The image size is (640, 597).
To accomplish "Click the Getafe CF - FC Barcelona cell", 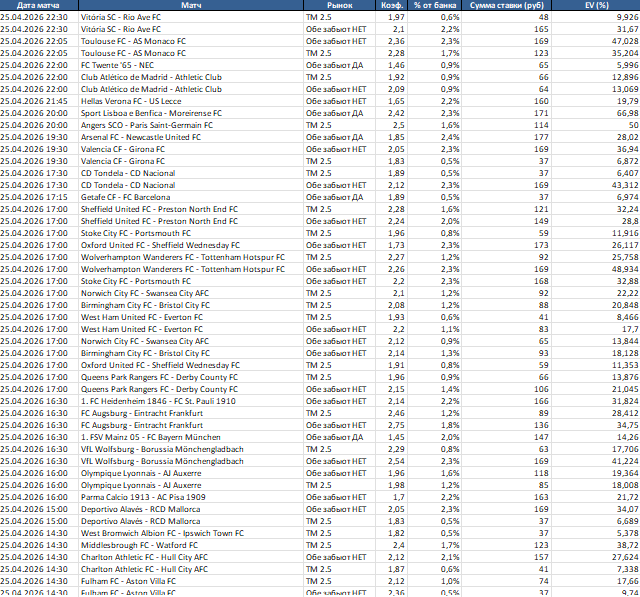I will pos(127,197).
